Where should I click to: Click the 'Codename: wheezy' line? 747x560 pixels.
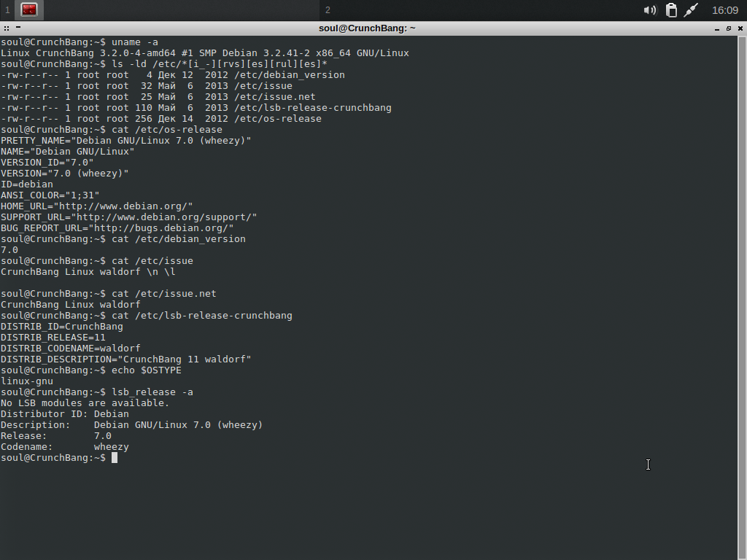65,447
